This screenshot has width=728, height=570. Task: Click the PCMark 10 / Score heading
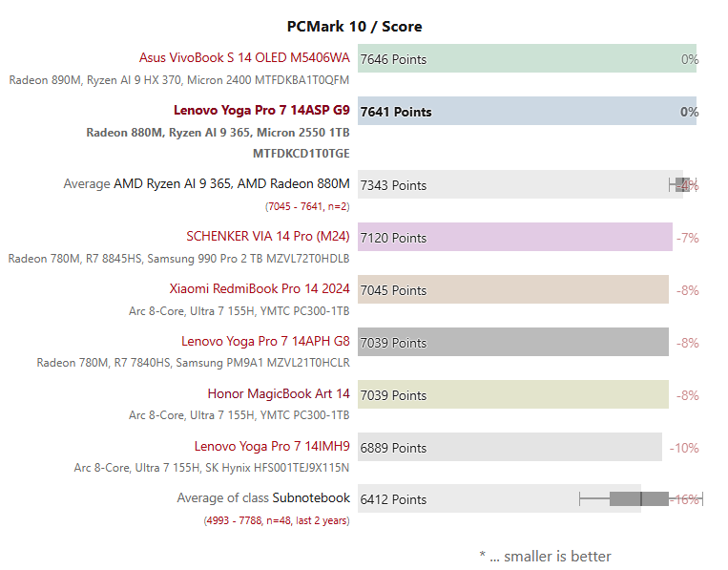click(x=354, y=27)
